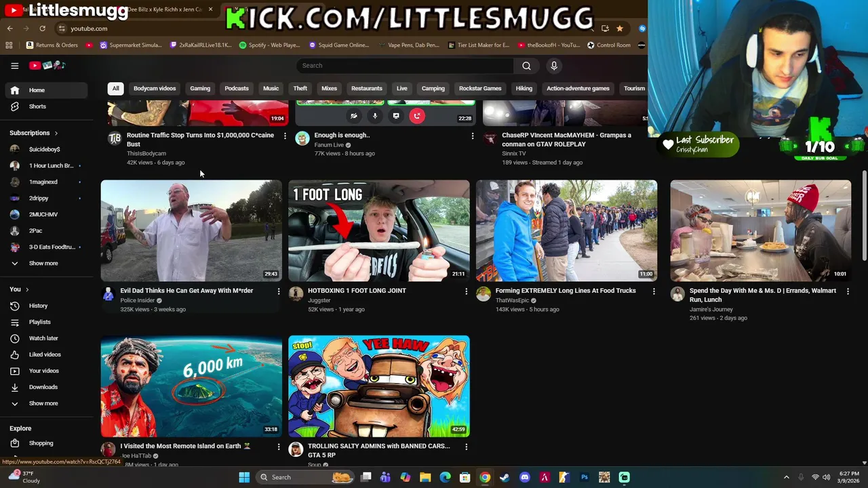This screenshot has width=868, height=488.
Task: Open options for Routine Traffic Stop video
Action: pos(285,136)
